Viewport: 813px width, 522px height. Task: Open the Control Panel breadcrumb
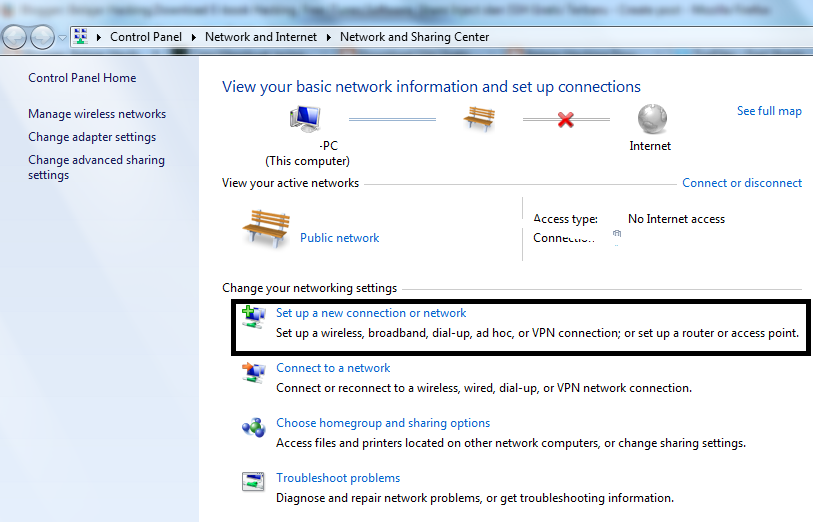(x=146, y=37)
